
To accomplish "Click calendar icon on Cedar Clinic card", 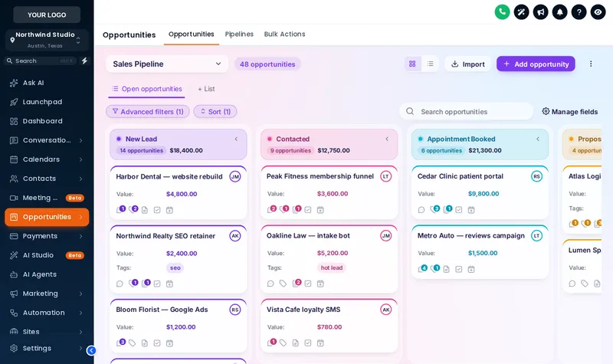I will 471,209.
